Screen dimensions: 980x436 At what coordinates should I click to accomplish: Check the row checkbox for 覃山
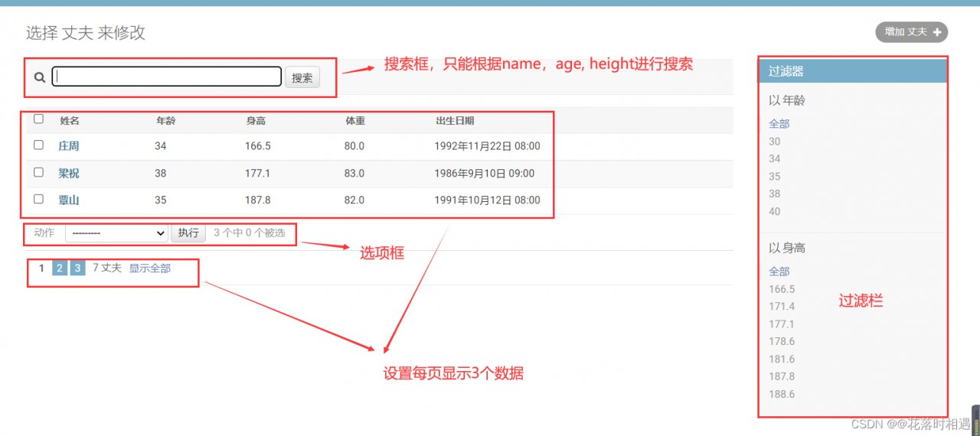pyautogui.click(x=39, y=199)
